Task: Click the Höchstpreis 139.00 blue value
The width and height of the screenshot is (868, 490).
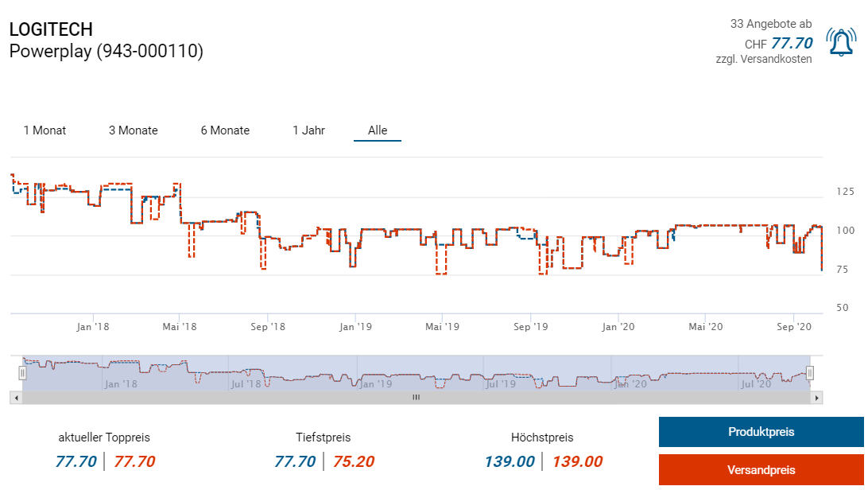Action: 510,462
